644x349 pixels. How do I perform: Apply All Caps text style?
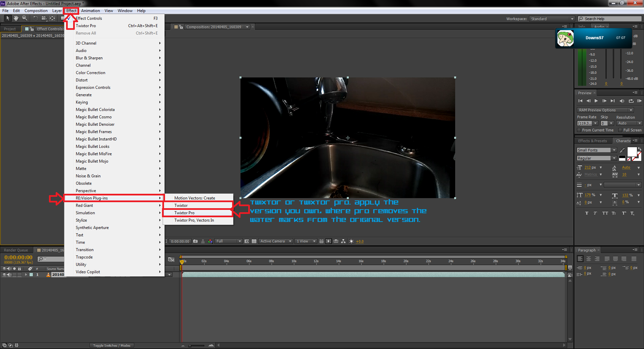(605, 213)
